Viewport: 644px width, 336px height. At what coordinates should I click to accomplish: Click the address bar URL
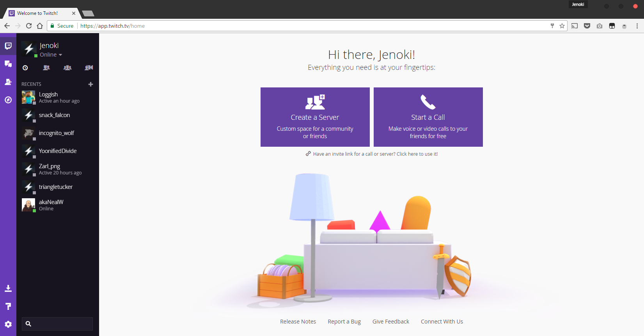point(112,26)
